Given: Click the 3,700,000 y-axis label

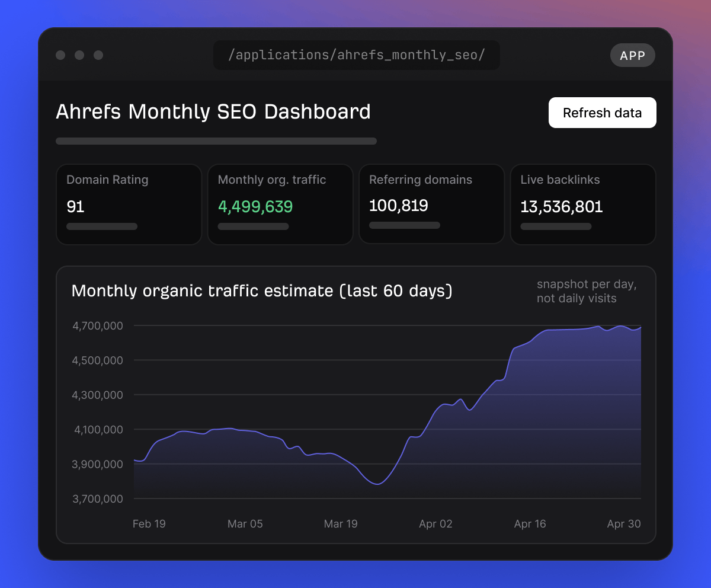Looking at the screenshot, I should click(98, 498).
